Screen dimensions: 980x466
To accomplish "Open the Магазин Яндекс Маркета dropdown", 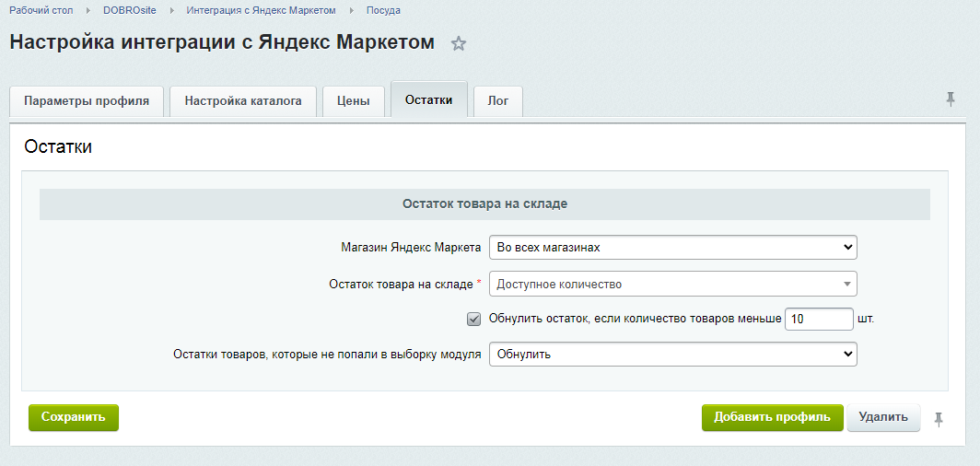I will (672, 248).
